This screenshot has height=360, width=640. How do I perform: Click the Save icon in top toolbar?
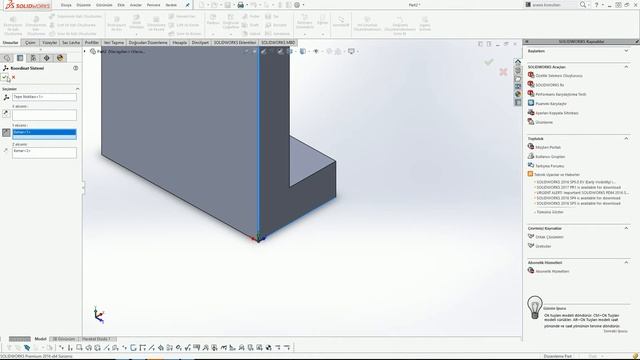[227, 5]
